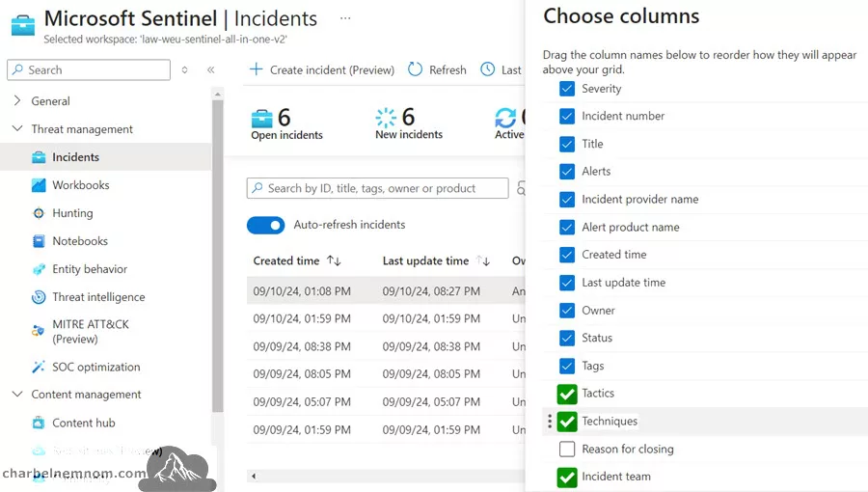868x492 pixels.
Task: Expand the General section
Action: coord(17,100)
